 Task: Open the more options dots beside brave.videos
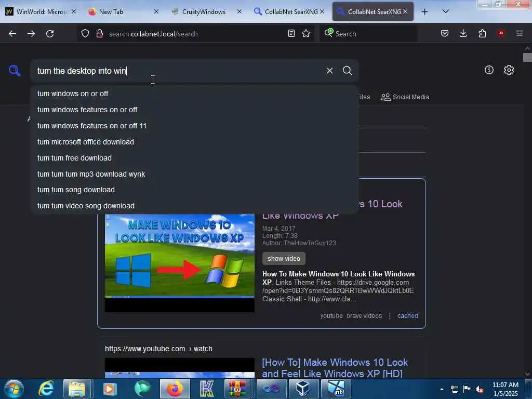point(390,316)
